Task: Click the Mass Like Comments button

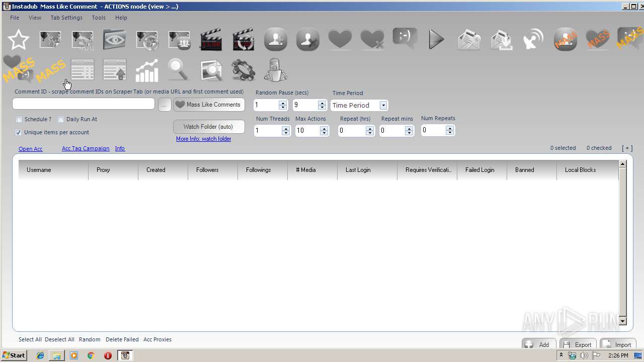Action: pyautogui.click(x=209, y=105)
